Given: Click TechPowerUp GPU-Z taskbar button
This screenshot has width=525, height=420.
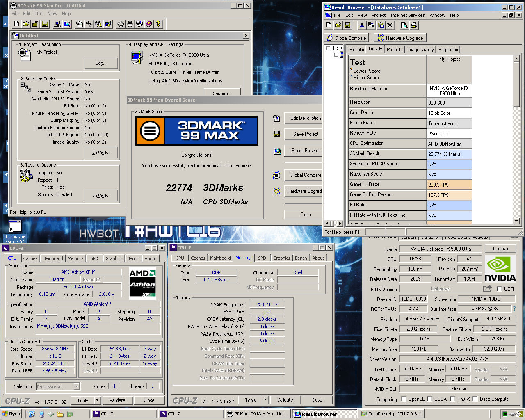Looking at the screenshot, I should pyautogui.click(x=391, y=414).
